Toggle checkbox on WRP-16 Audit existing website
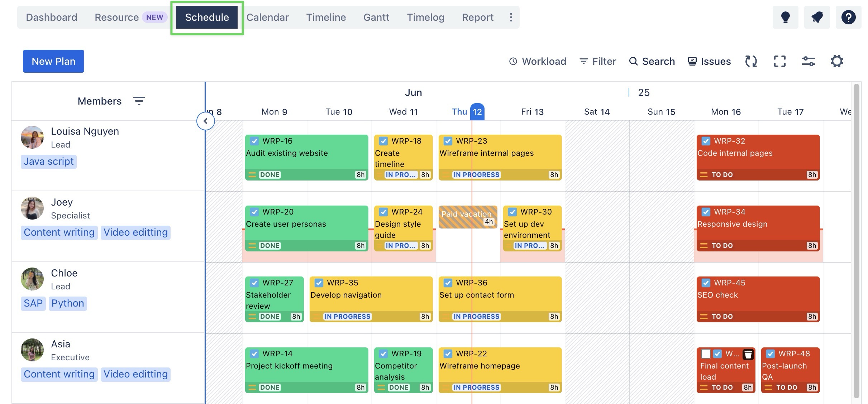 click(x=254, y=141)
